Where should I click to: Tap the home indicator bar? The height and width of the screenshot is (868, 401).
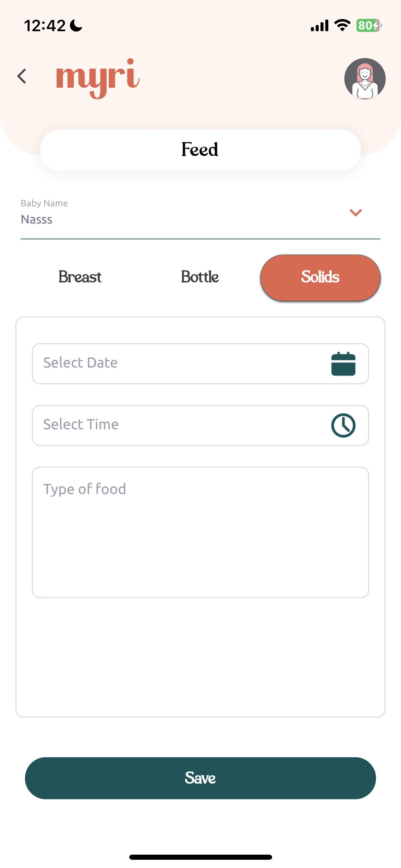click(200, 857)
